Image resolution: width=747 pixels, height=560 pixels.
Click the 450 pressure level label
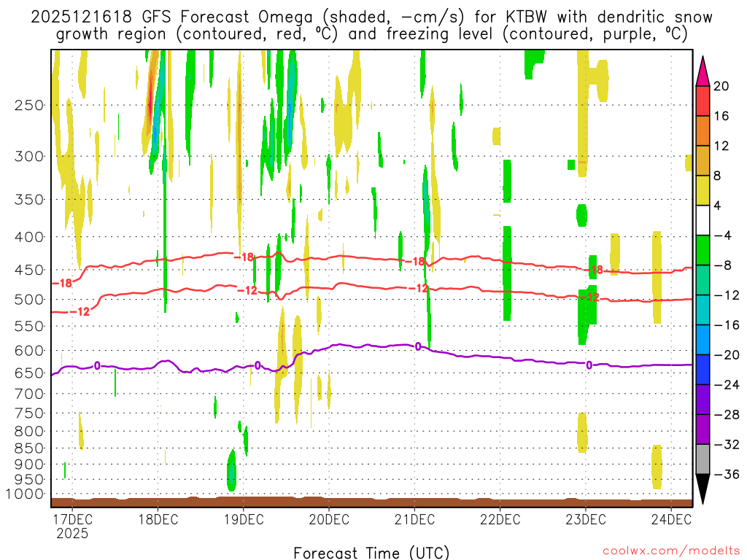pos(29,270)
